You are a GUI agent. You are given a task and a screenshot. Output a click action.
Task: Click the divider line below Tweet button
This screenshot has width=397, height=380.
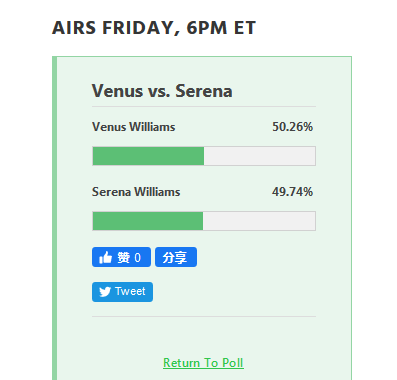point(204,316)
